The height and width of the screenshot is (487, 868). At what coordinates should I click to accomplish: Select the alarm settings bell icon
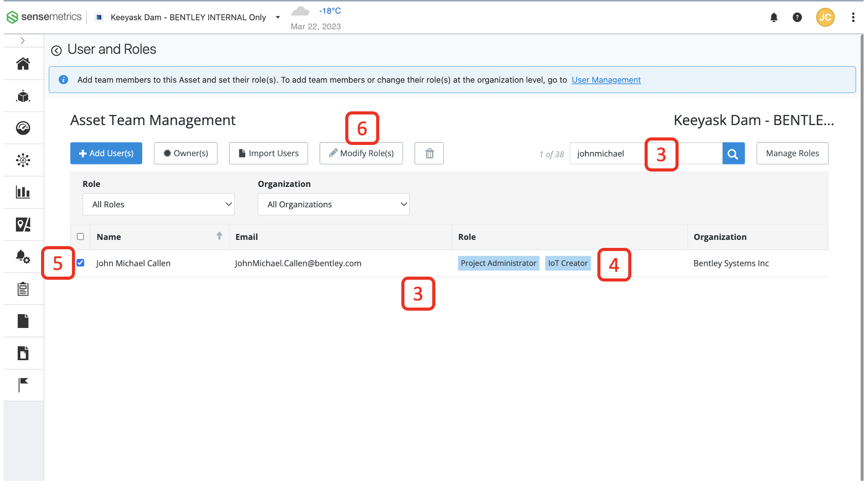(x=23, y=257)
